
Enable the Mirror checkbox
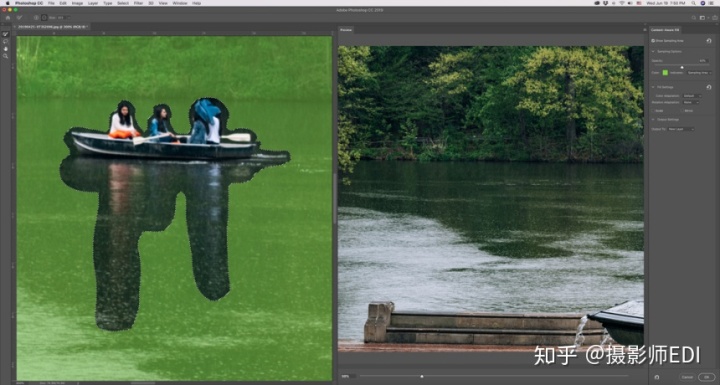pyautogui.click(x=682, y=111)
